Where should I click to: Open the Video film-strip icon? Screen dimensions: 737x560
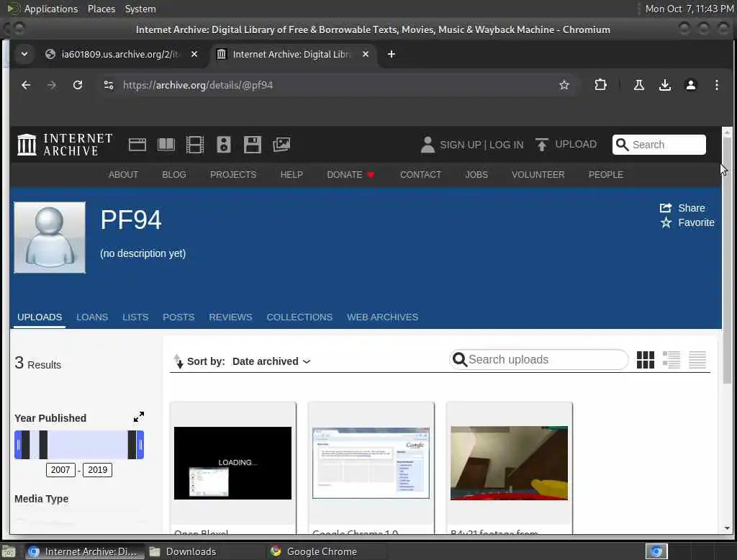(194, 145)
